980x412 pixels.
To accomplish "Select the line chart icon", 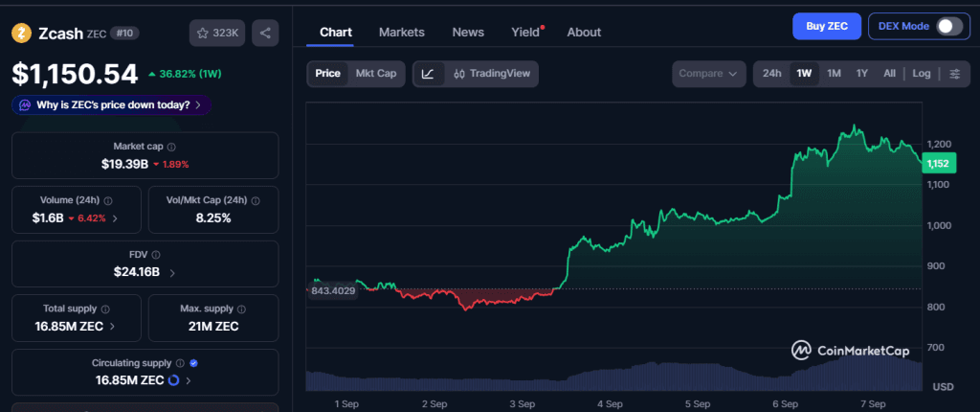I will coord(428,74).
